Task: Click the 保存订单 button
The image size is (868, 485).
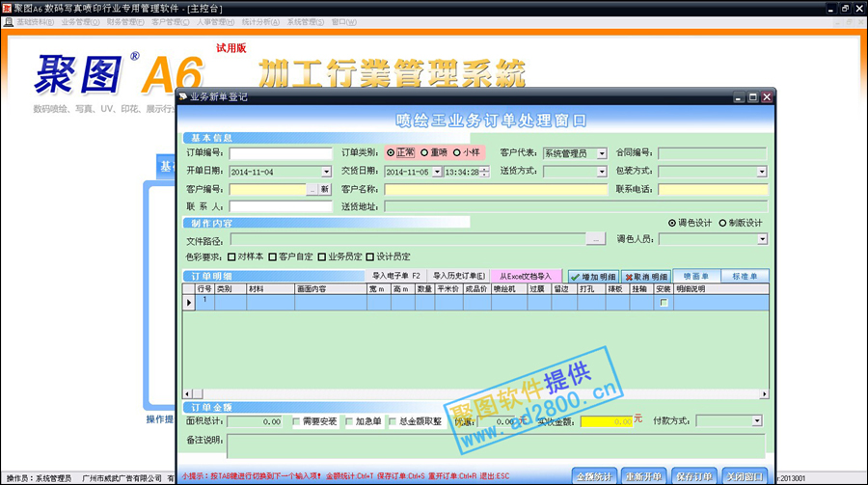Action: pos(694,476)
